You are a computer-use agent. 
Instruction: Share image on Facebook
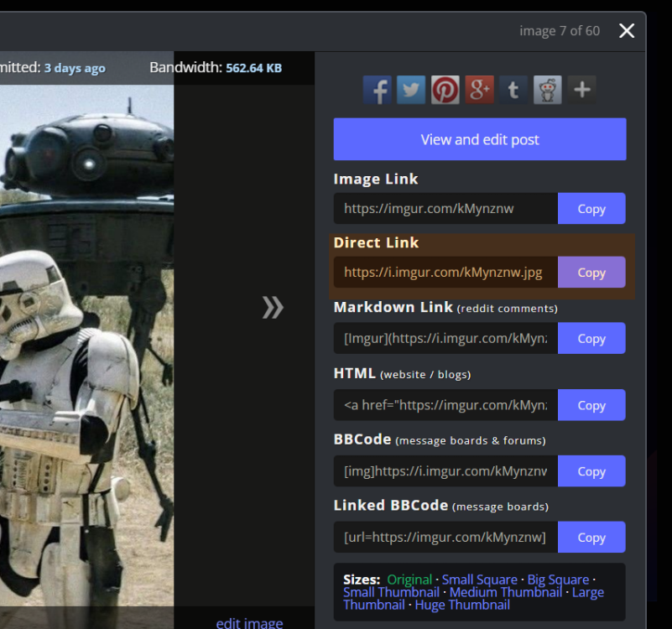click(378, 90)
